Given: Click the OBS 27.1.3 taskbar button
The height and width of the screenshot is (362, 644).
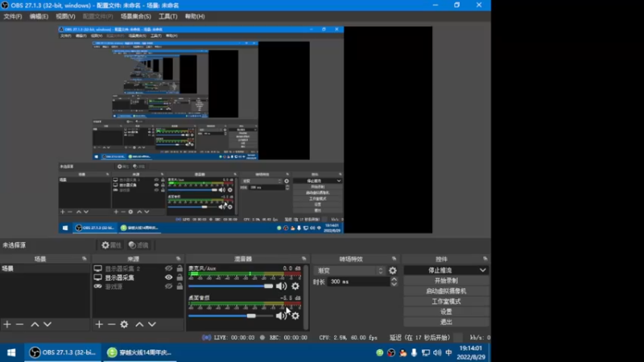Looking at the screenshot, I should coord(63,352).
